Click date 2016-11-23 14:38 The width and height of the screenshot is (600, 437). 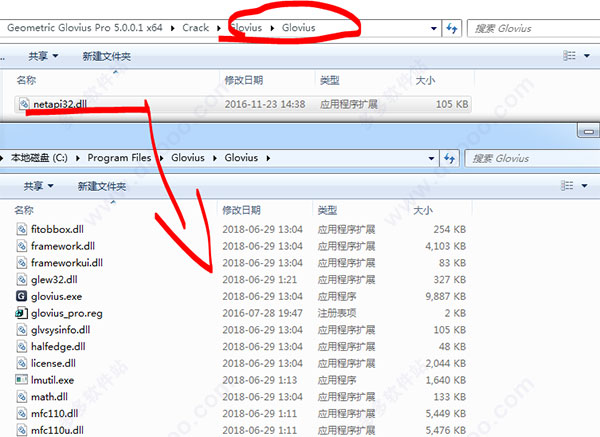click(265, 104)
